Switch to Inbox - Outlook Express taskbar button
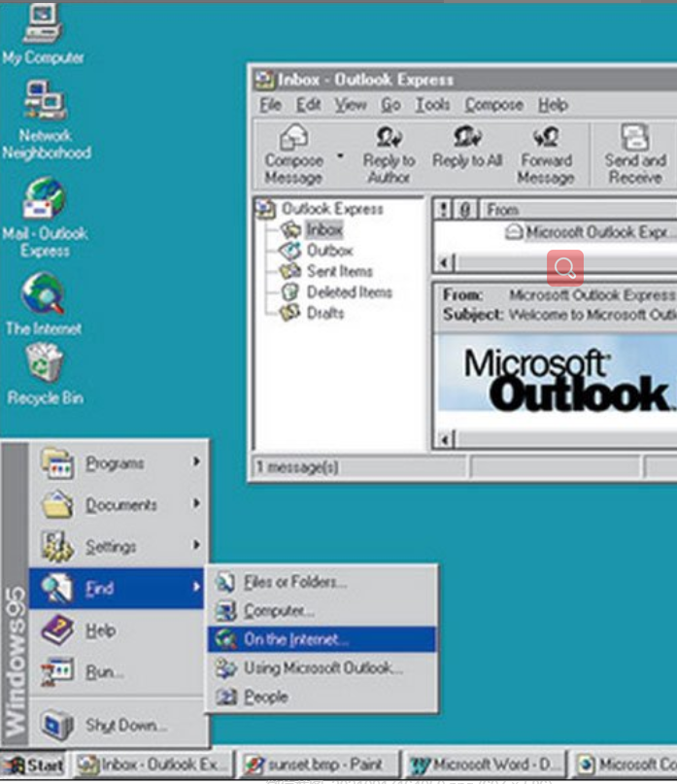 click(x=152, y=765)
